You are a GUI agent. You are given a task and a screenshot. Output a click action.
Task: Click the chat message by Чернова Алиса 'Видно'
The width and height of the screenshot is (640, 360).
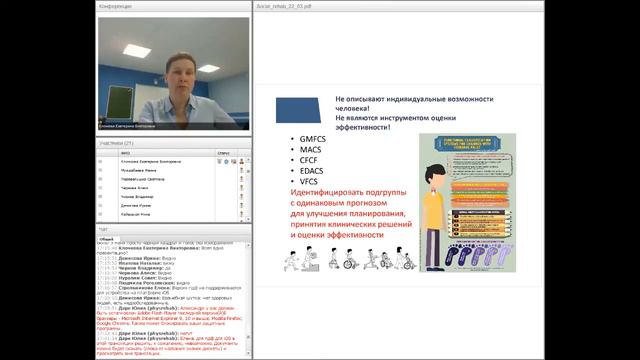click(x=134, y=273)
